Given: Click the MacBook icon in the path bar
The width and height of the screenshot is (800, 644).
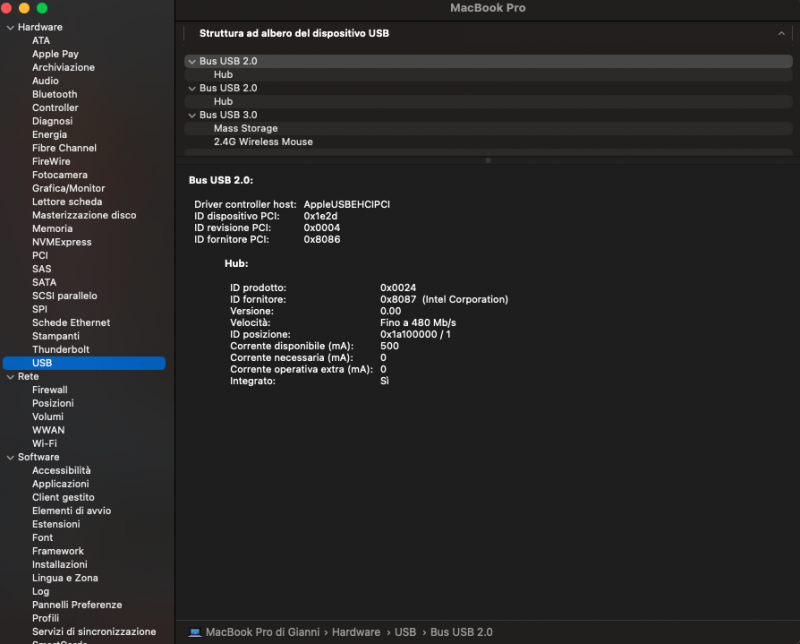Looking at the screenshot, I should point(195,632).
